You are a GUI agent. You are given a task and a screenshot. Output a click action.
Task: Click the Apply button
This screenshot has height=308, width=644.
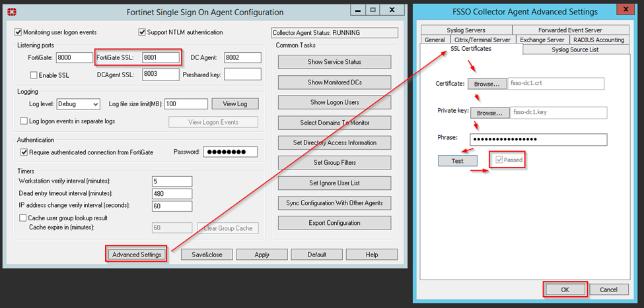click(x=262, y=255)
